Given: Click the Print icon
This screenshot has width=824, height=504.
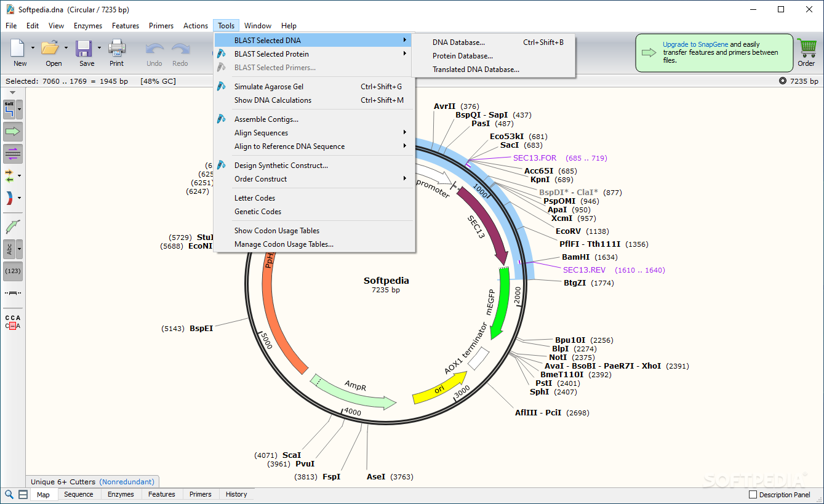Looking at the screenshot, I should click(x=116, y=48).
